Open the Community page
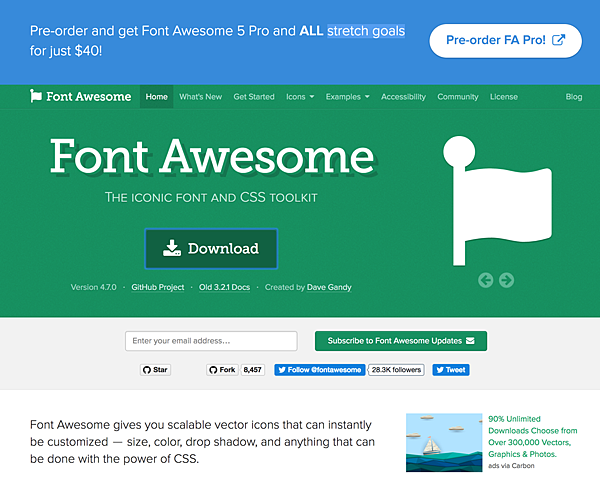 (x=458, y=97)
